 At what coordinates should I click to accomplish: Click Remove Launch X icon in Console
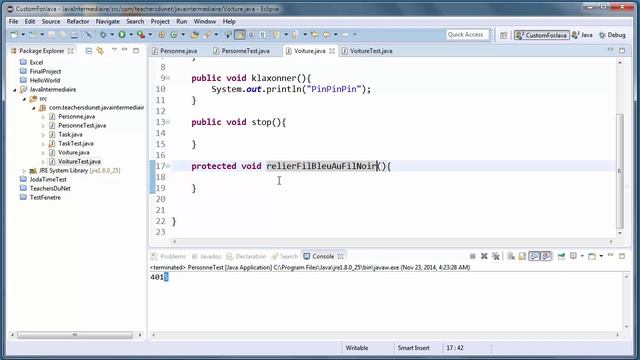point(484,256)
